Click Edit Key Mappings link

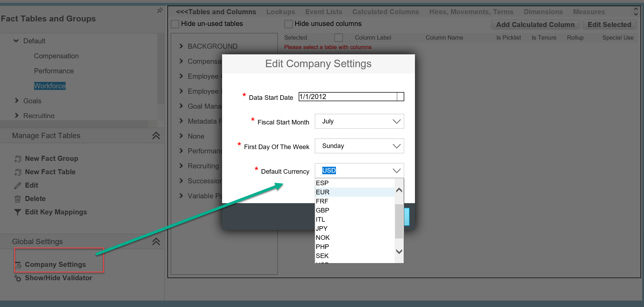click(56, 212)
